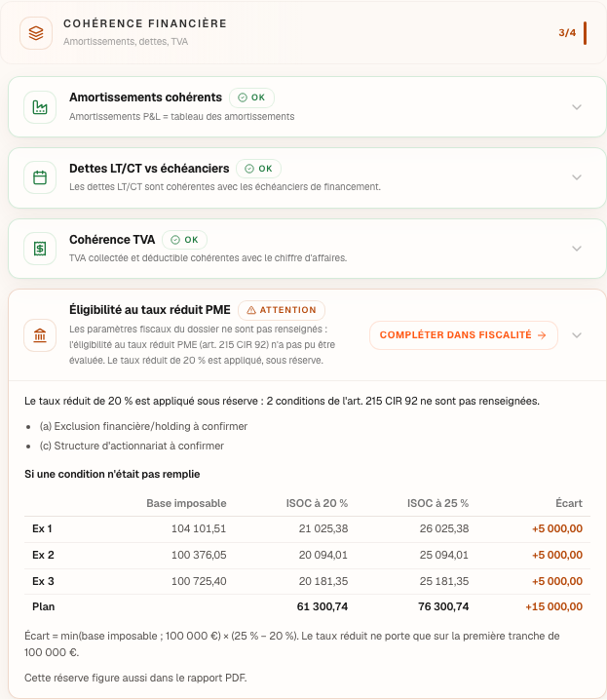
Task: Click the stacked layers icon for Cohérence financière
Action: [36, 33]
